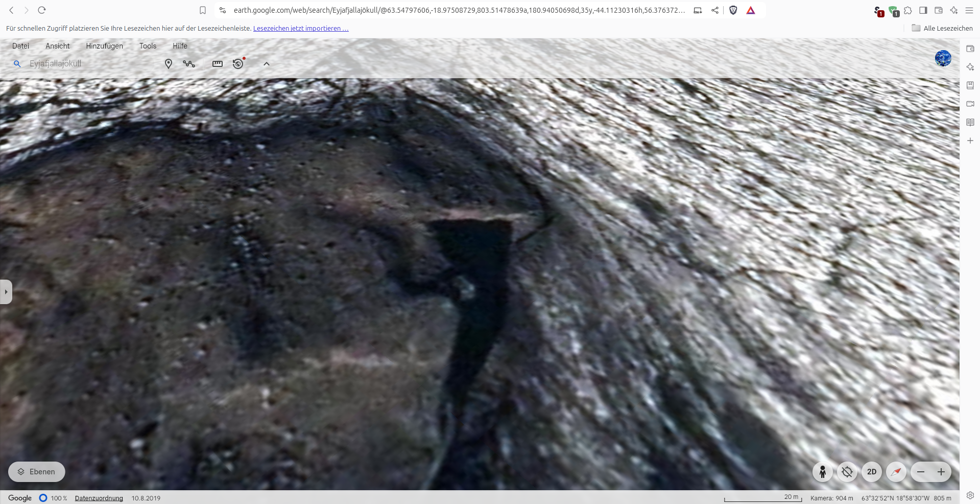This screenshot has width=980, height=504.
Task: Toggle browser sidebar panel
Action: click(923, 10)
